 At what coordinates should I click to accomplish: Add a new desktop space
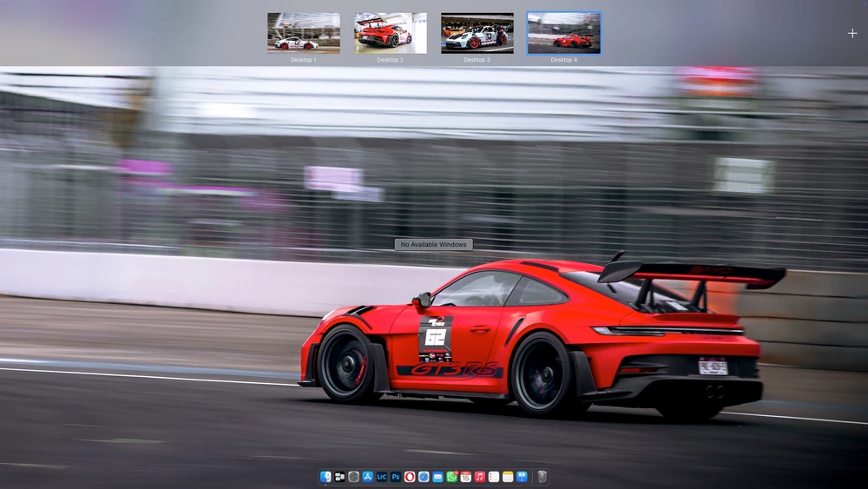point(852,33)
